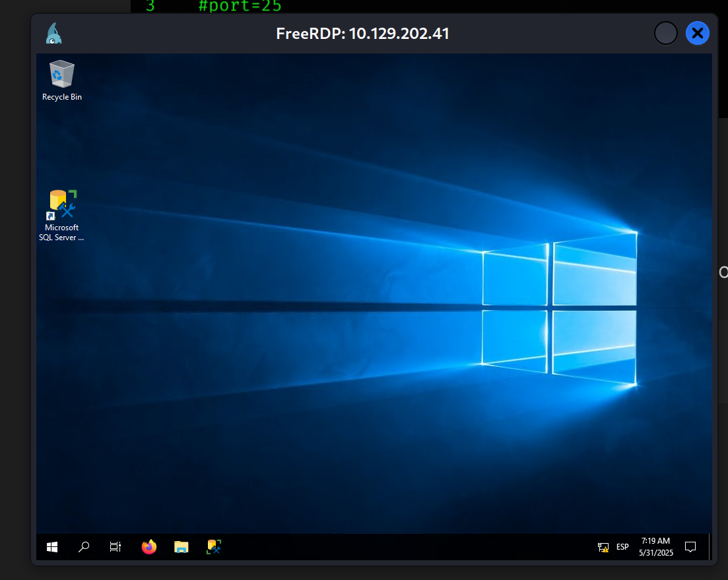Close the FreeRDP window with blue X

pyautogui.click(x=698, y=34)
